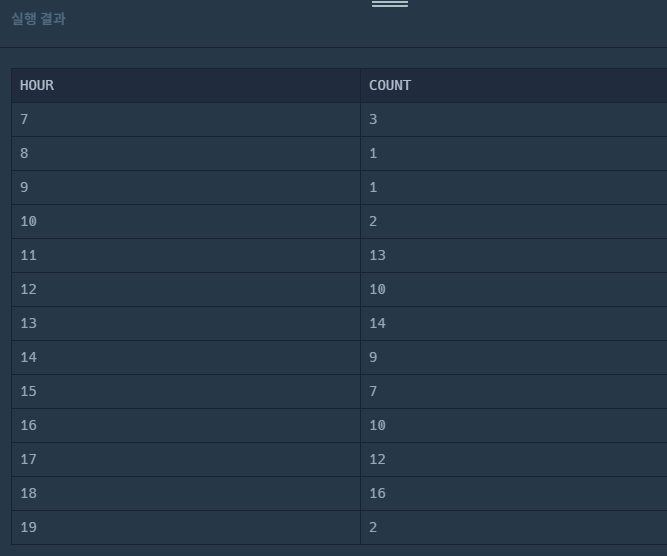
Task: Select the HOUR cell with value 8
Action: [x=186, y=154]
